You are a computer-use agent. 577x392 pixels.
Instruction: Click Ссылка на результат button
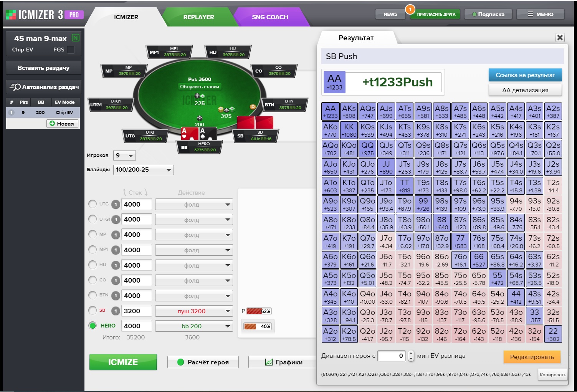point(525,75)
